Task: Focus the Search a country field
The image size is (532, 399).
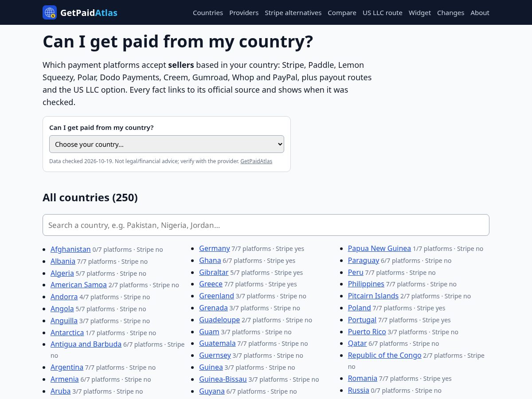Action: coord(266,225)
